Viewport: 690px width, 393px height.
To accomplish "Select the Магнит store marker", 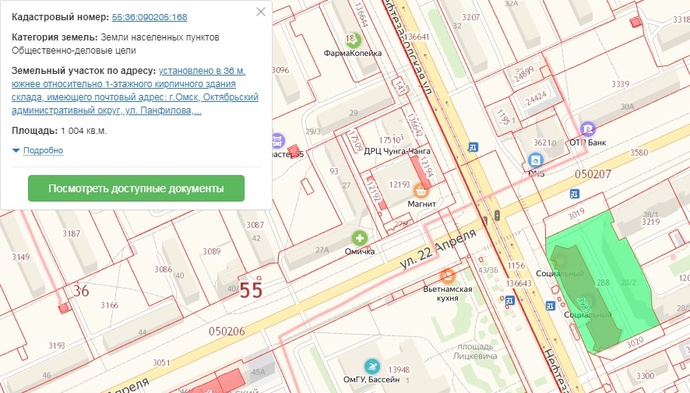I will pos(421,191).
